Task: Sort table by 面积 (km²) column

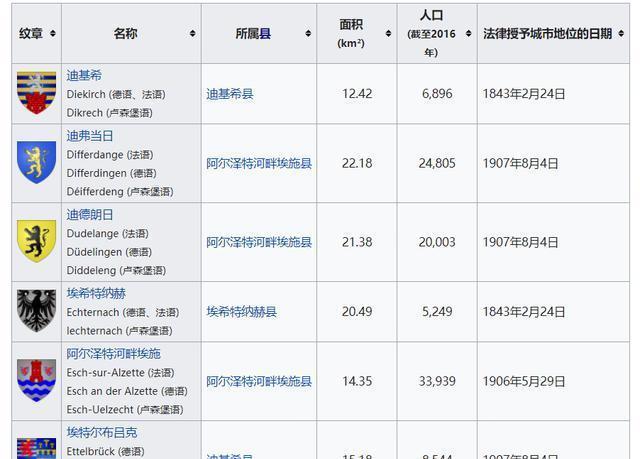Action: tap(387, 34)
